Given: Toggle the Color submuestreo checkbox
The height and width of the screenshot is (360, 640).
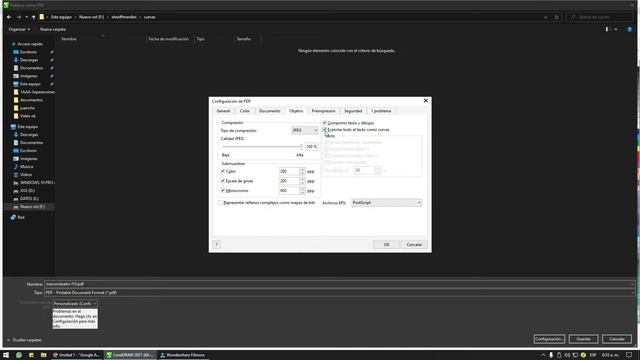Looking at the screenshot, I should pos(223,171).
